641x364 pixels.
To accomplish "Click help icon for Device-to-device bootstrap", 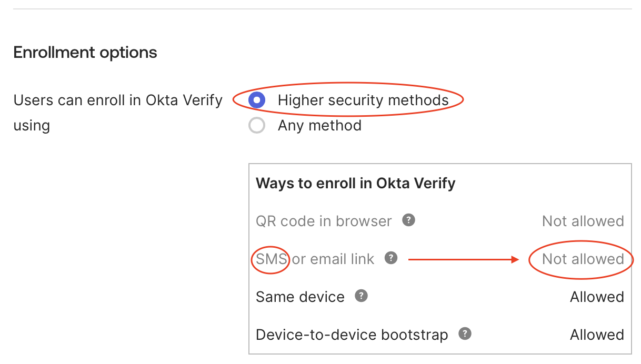I will pos(465,334).
